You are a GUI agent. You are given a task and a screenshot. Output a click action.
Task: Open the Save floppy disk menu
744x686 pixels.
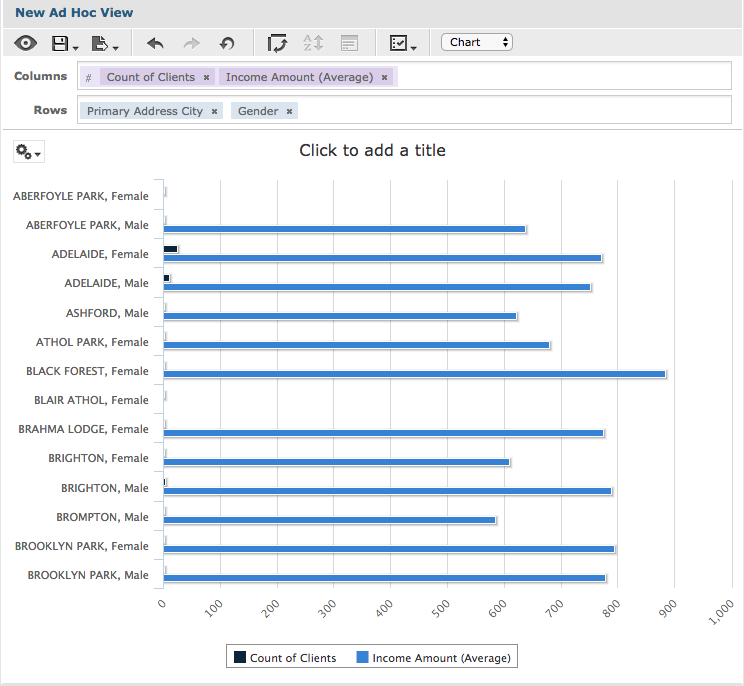(64, 44)
